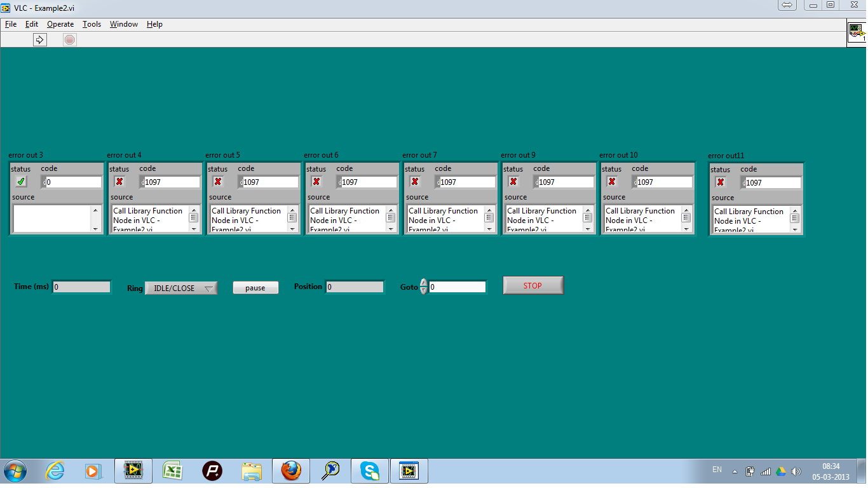Click error out 10 code 1097 field

665,182
